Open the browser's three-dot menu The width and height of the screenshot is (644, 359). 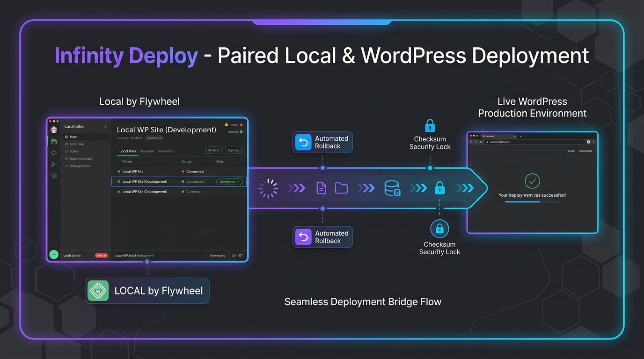(x=594, y=142)
